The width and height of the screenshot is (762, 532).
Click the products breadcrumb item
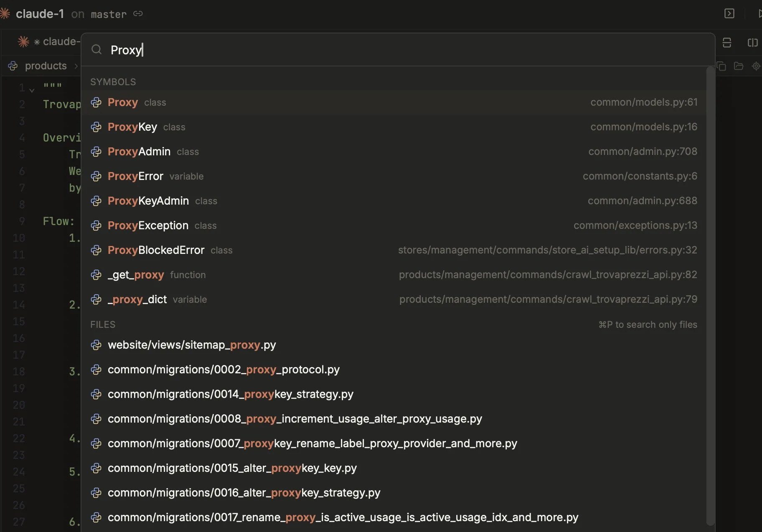click(x=46, y=66)
